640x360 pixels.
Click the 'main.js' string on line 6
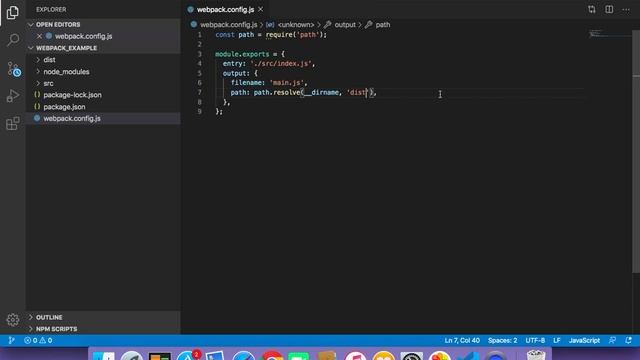pyautogui.click(x=287, y=83)
